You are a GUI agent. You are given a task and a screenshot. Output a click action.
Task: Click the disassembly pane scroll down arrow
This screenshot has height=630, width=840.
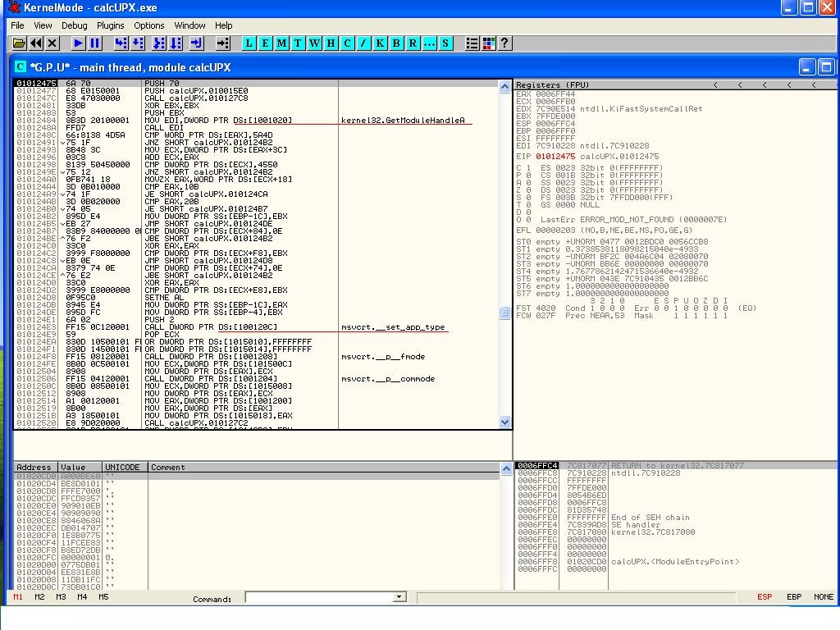pyautogui.click(x=504, y=422)
